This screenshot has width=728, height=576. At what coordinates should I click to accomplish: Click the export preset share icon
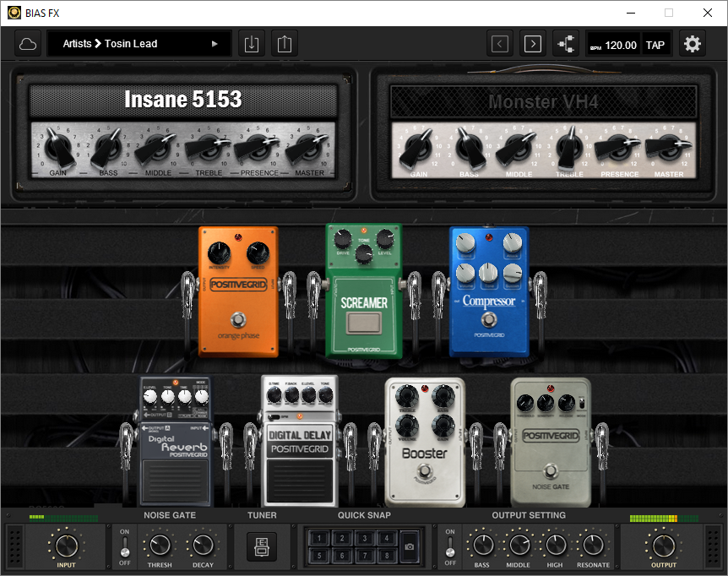click(x=284, y=44)
